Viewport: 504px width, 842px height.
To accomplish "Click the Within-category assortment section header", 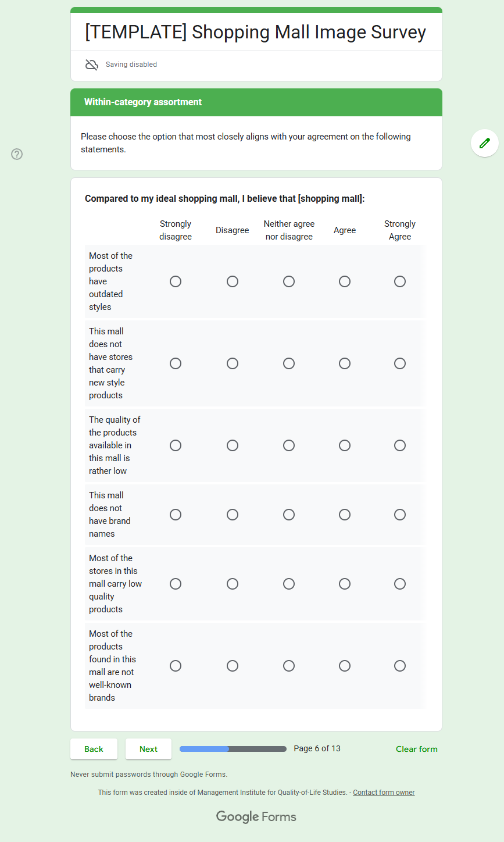I will 143,102.
